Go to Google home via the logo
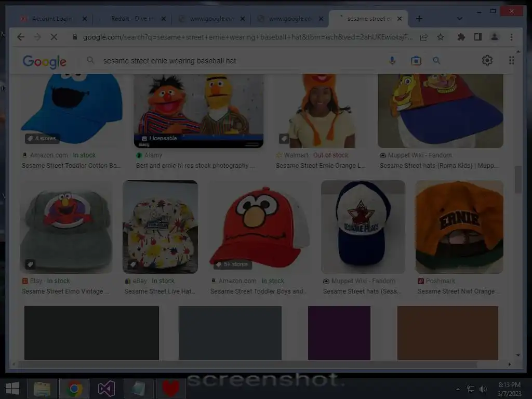This screenshot has height=399, width=532. coord(45,61)
